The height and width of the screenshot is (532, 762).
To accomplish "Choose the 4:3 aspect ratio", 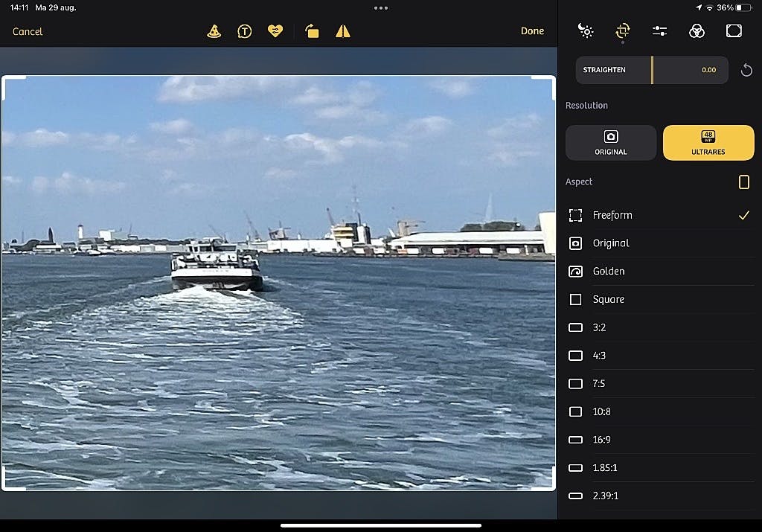I will click(659, 356).
